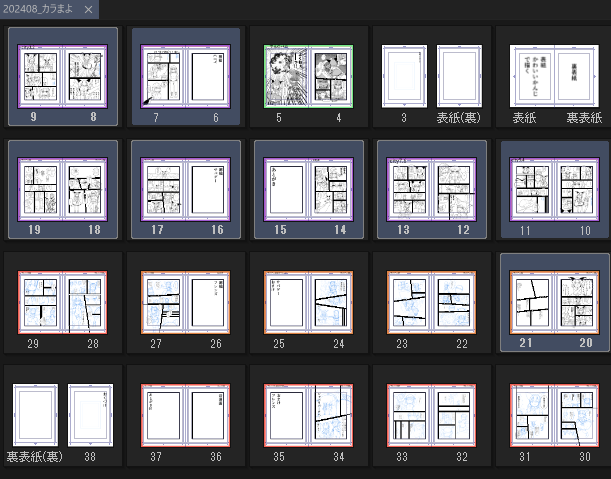Select the spread of pages 9 and 8
The height and width of the screenshot is (479, 611).
pos(62,76)
